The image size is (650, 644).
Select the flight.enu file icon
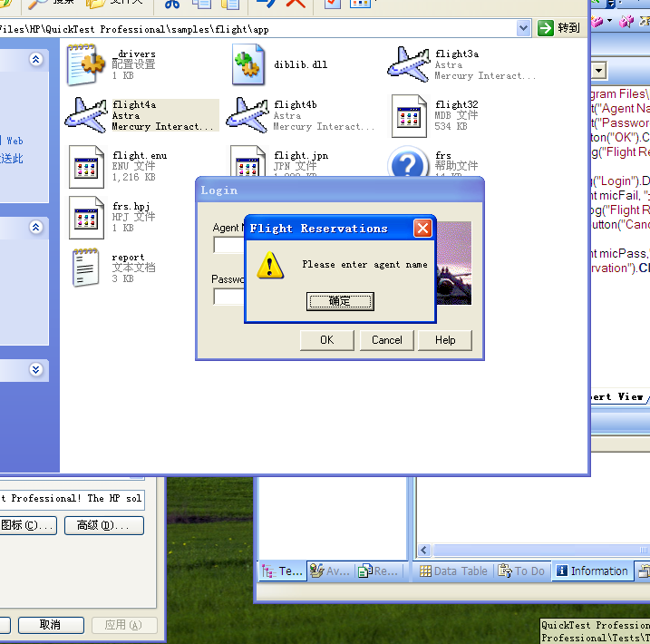click(x=86, y=167)
